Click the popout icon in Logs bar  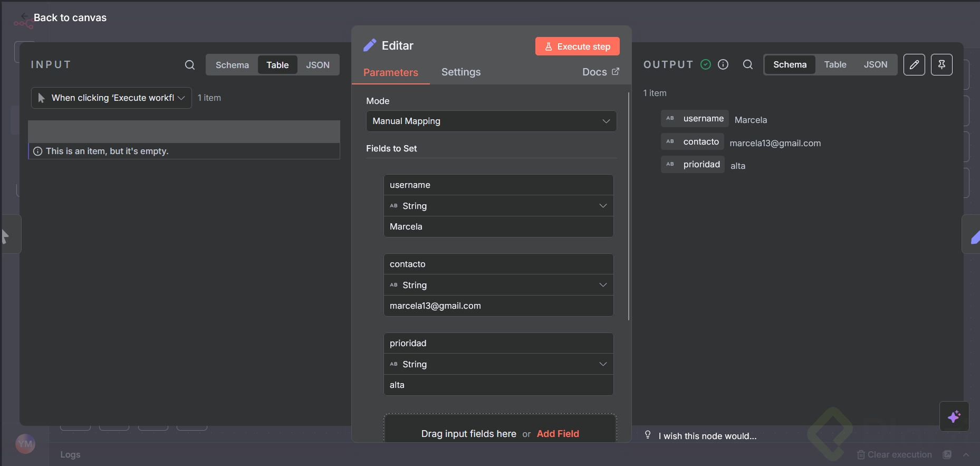click(947, 454)
